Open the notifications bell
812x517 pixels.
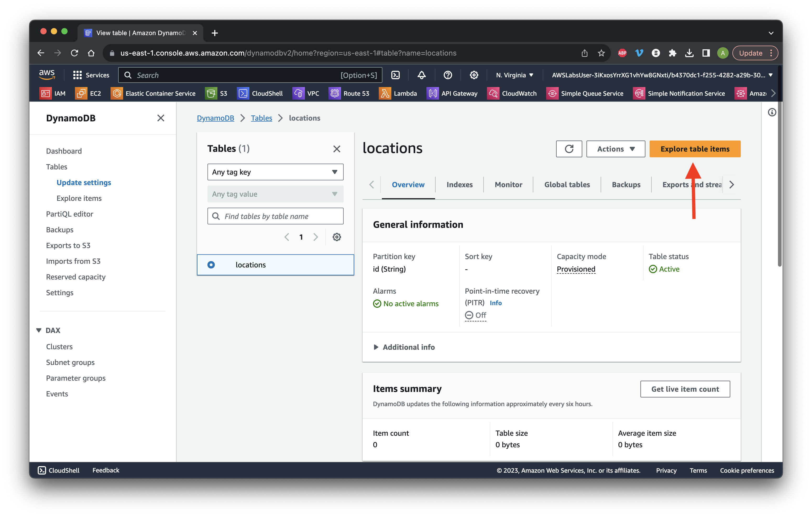point(421,75)
